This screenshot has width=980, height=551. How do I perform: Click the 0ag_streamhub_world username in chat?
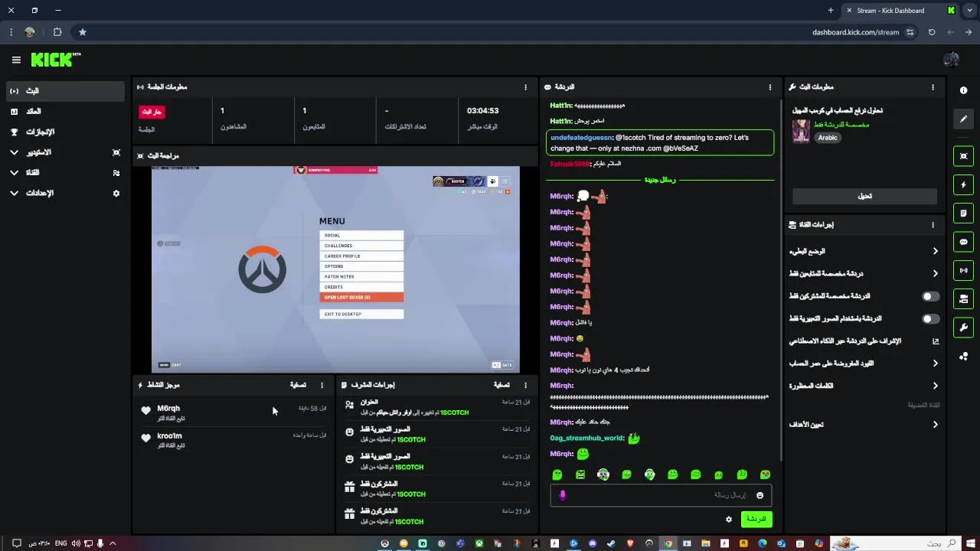coord(586,439)
